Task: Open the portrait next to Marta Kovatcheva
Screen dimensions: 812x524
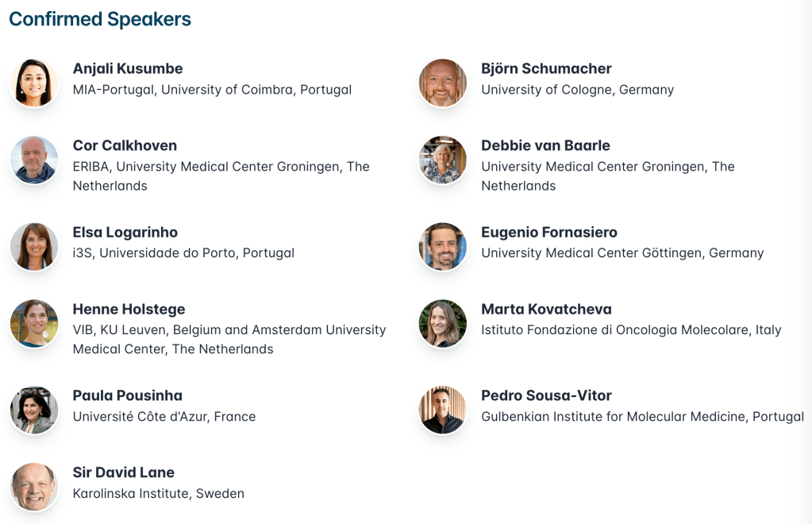Action: pyautogui.click(x=443, y=323)
